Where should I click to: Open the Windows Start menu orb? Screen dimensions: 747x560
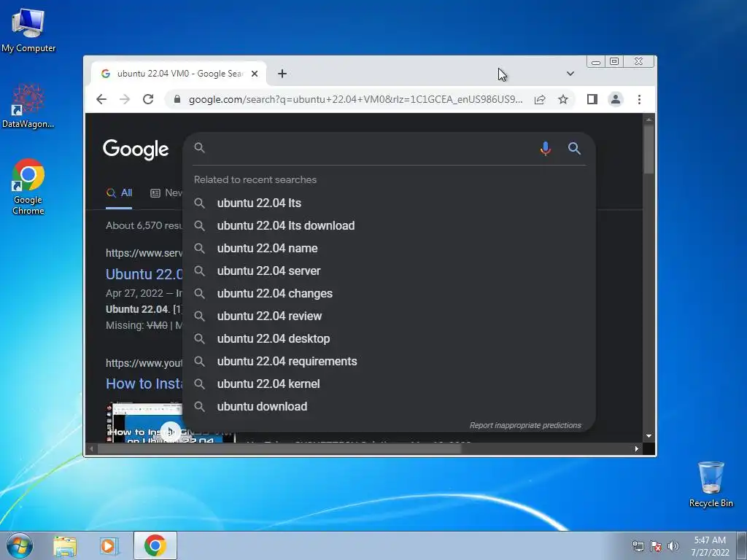[x=20, y=545]
